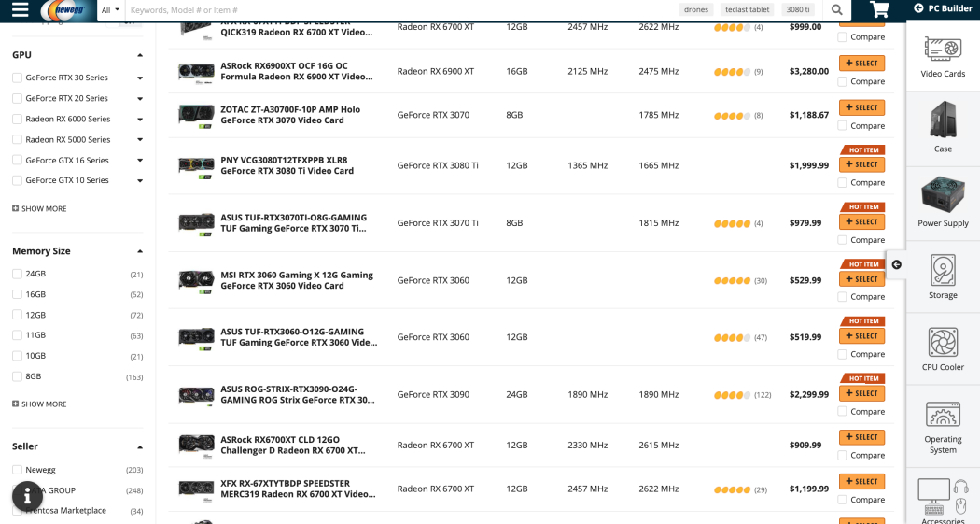Click the search magnifier icon
Viewport: 980px width, 524px height.
(837, 9)
